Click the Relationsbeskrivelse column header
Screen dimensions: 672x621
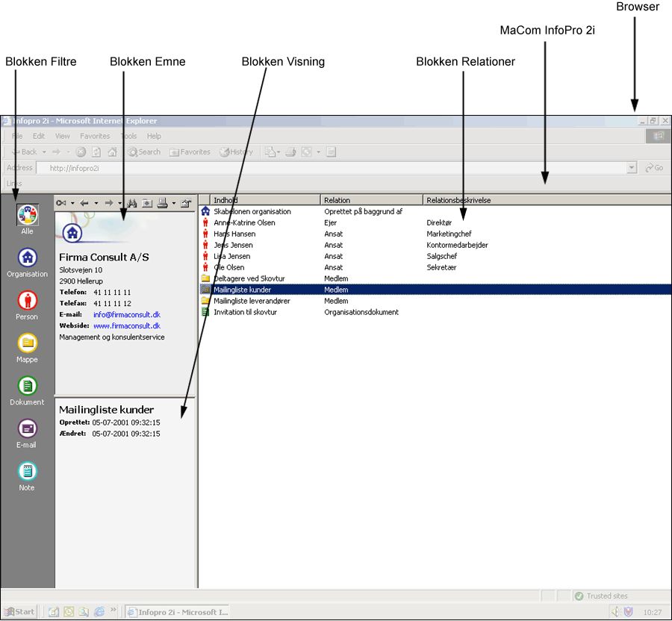click(547, 200)
